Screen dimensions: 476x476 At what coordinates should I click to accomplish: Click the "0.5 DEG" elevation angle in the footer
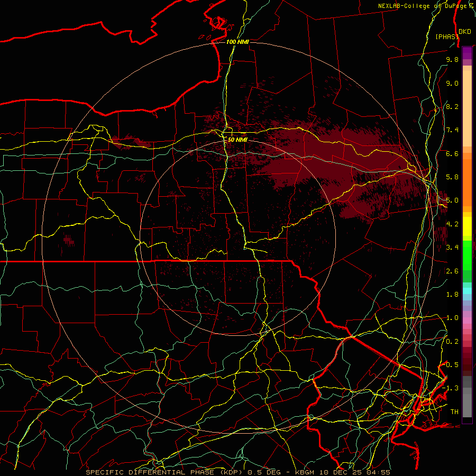(x=264, y=472)
